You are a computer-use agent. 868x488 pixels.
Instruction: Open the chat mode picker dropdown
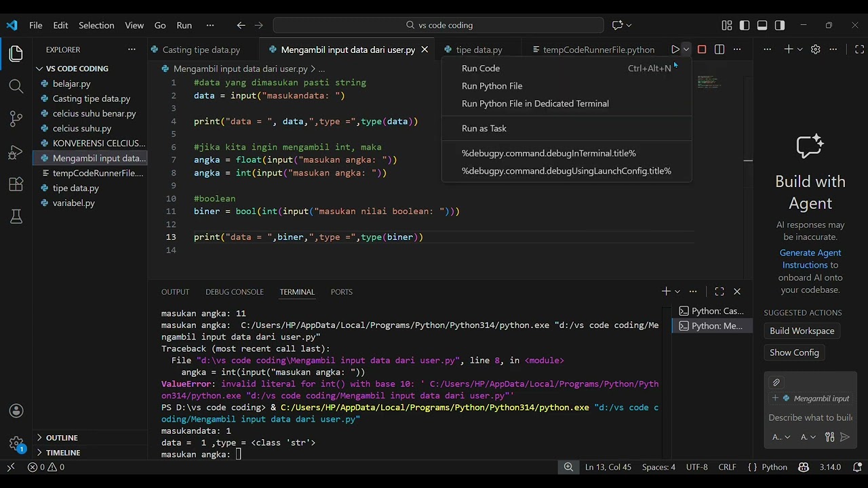tap(781, 437)
